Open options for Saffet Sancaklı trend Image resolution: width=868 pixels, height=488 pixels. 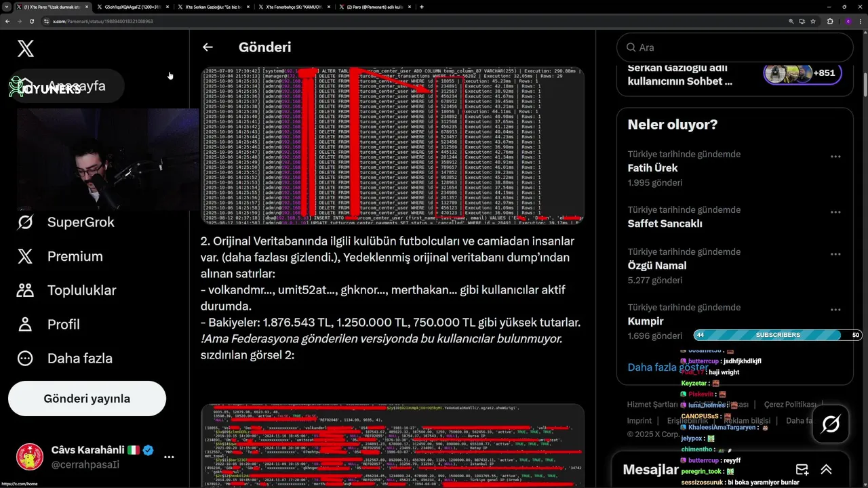(835, 212)
